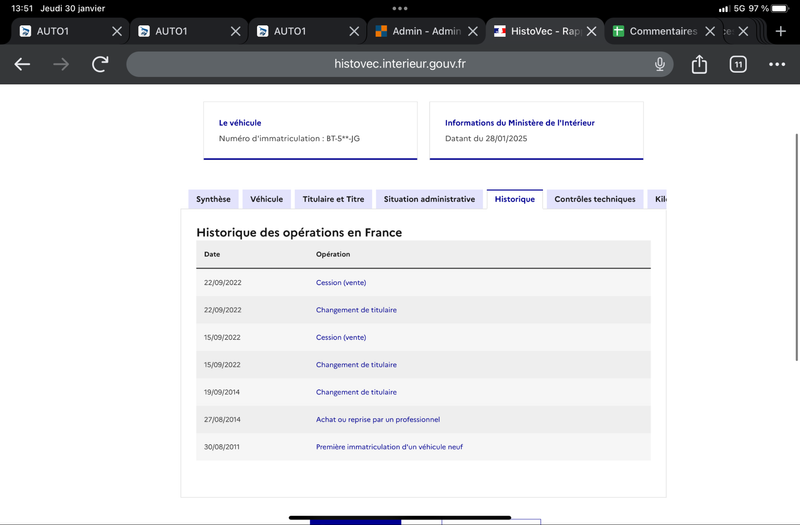Tap the microphone icon in address bar
This screenshot has height=525, width=800.
660,64
